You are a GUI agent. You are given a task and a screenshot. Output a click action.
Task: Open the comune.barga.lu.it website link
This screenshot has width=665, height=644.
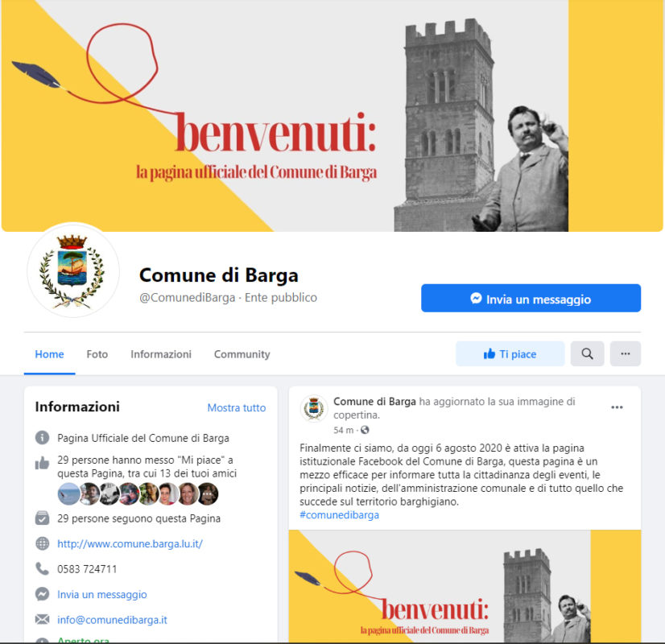coord(130,543)
